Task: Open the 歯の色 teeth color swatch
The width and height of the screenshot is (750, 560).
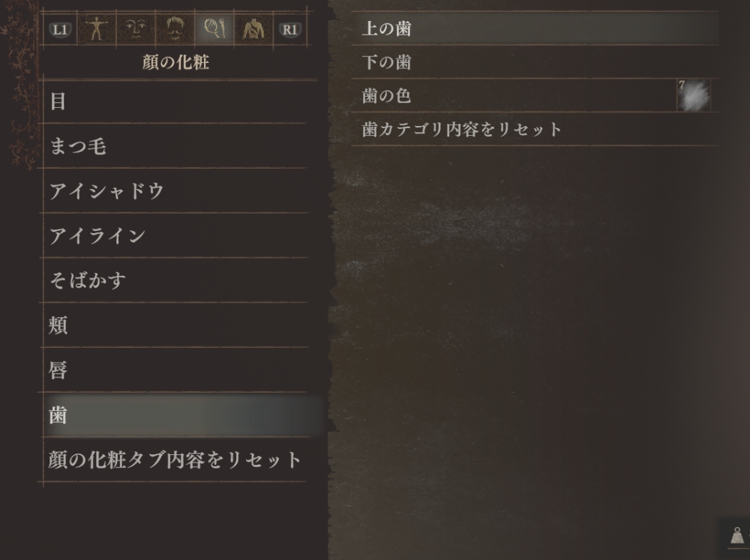Action: pos(694,96)
